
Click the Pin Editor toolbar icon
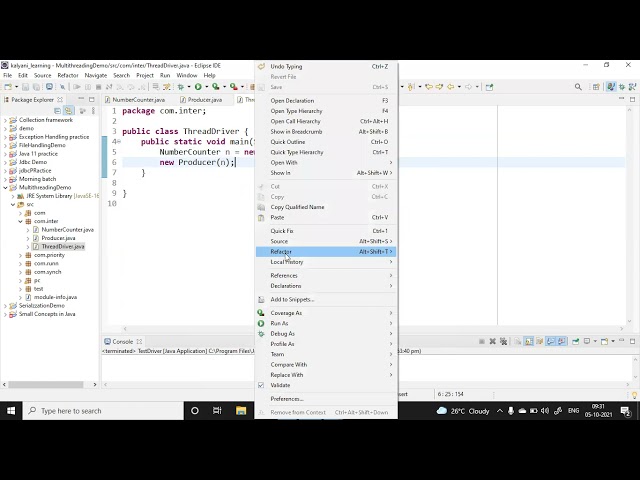(x=489, y=87)
